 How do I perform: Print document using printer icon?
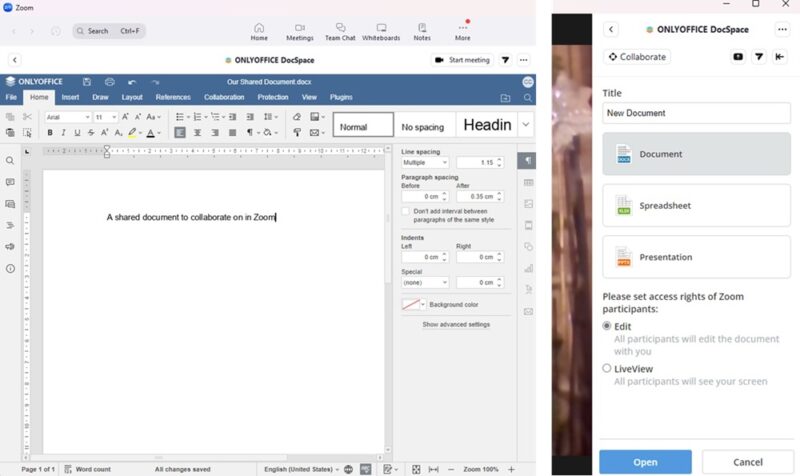(110, 82)
